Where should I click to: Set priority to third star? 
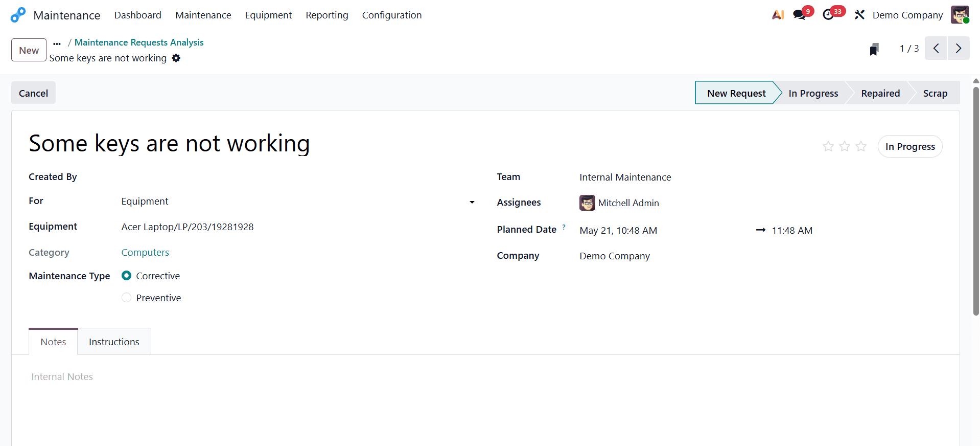861,146
